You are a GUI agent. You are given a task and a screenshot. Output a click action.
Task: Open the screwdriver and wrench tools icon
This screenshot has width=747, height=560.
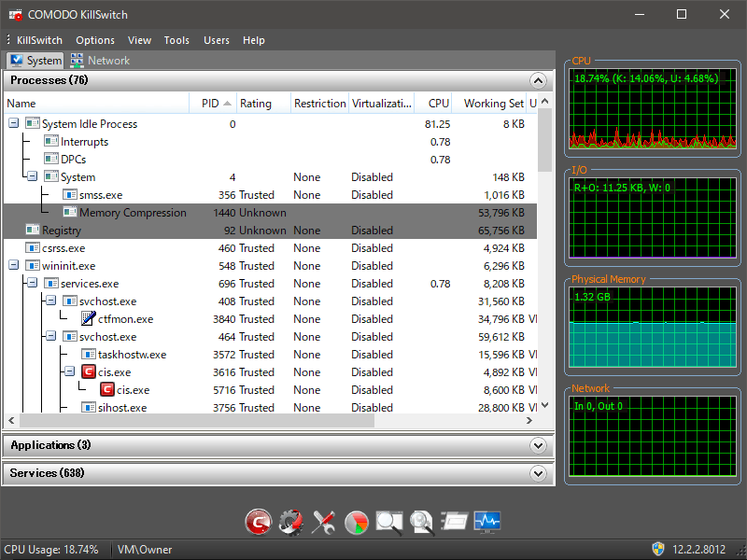[324, 522]
